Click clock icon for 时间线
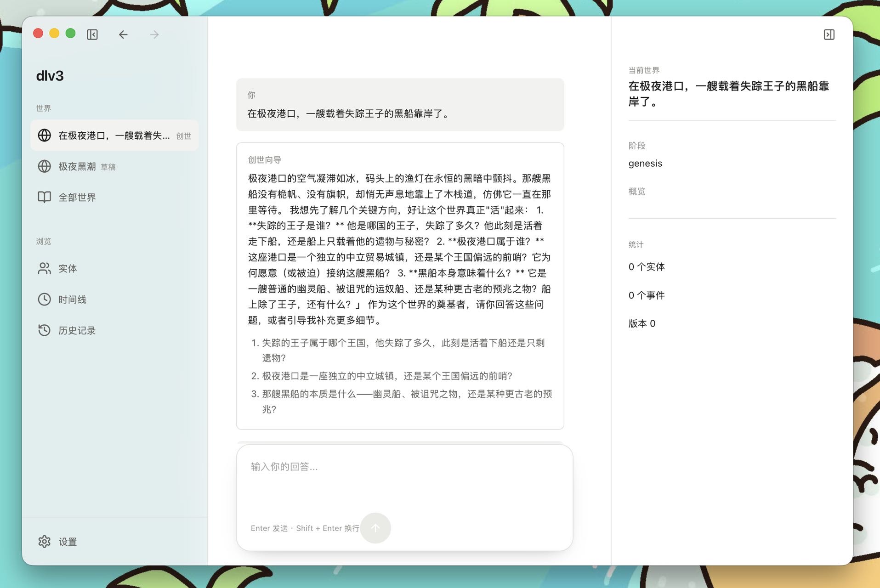The image size is (880, 588). 44,300
